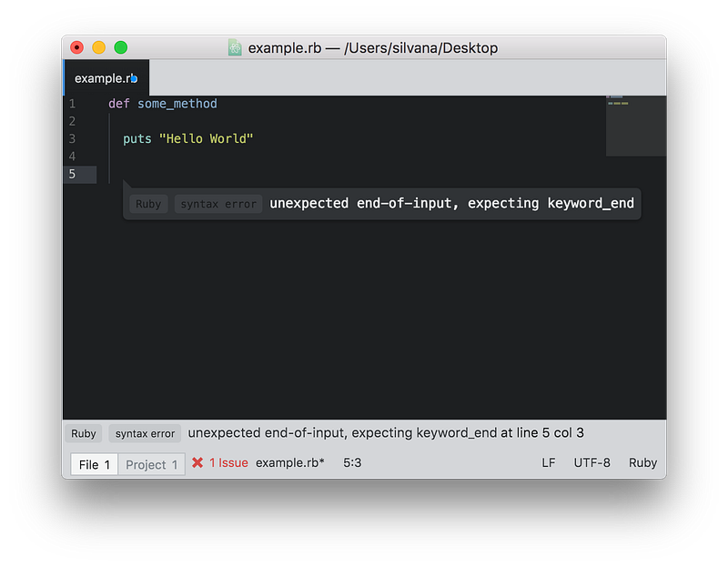Click window title example.rb — /Users/silvana/Desktop
The height and width of the screenshot is (567, 728).
[x=373, y=48]
